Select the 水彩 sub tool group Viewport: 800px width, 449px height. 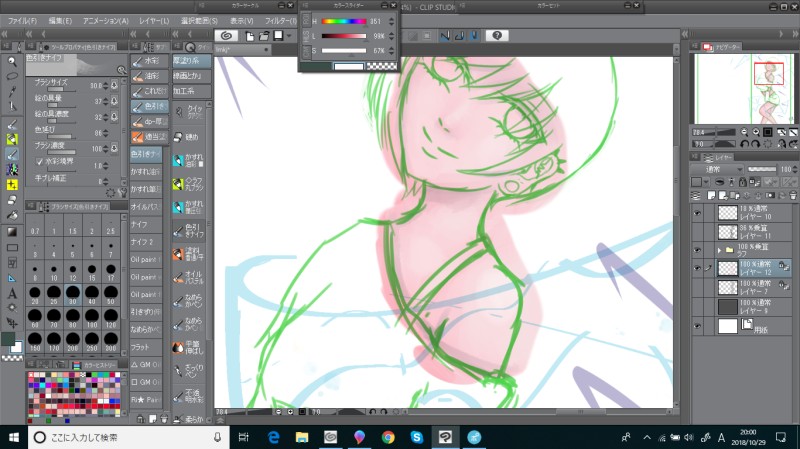coord(150,61)
